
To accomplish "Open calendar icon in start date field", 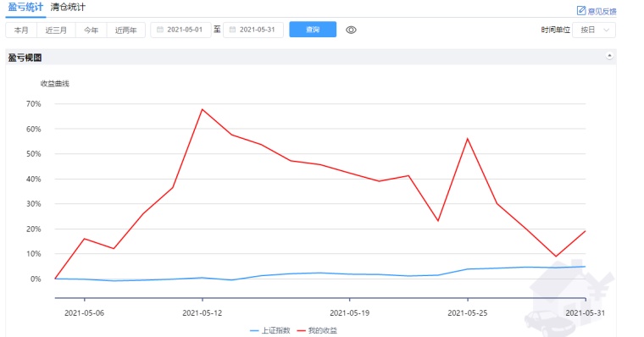I will tap(160, 30).
